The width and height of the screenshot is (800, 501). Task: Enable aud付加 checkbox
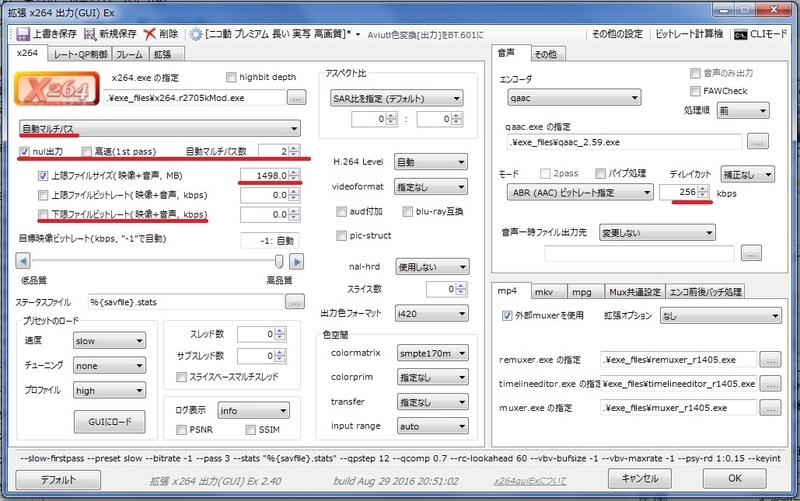[x=341, y=211]
